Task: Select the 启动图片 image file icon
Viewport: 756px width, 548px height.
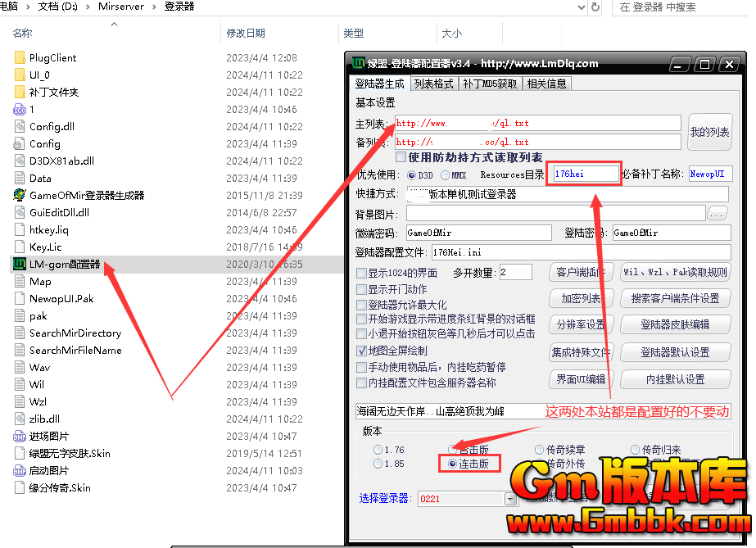Action: [x=20, y=470]
